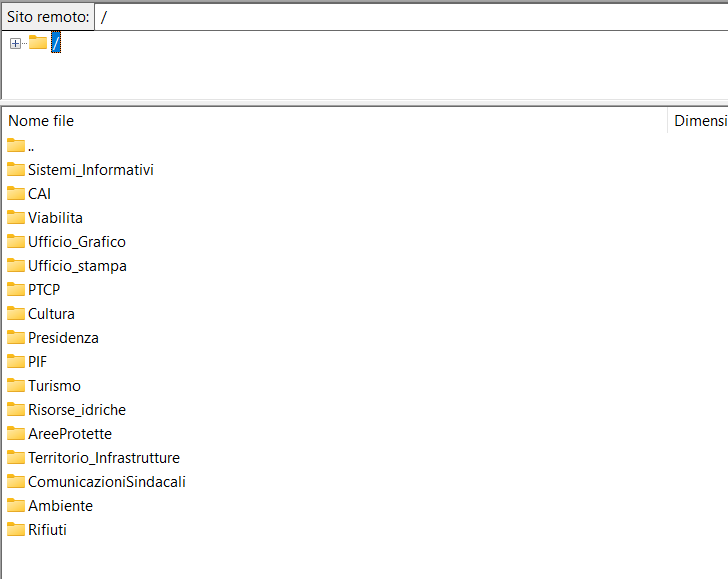Click the Sistemi_Informativi folder icon
The image size is (728, 579).
[x=16, y=169]
